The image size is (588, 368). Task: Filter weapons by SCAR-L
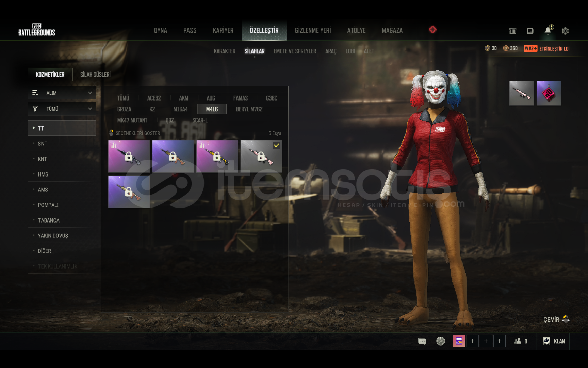click(200, 120)
